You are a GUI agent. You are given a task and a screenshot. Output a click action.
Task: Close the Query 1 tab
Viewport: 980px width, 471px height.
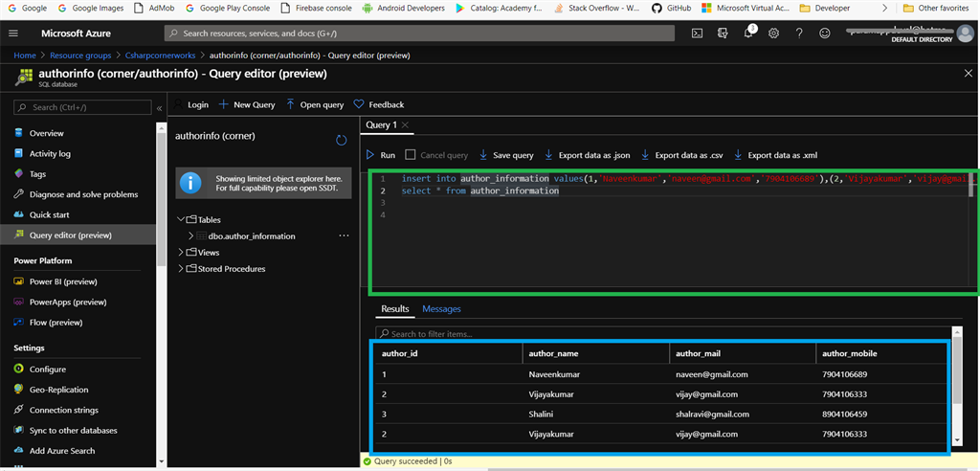pyautogui.click(x=405, y=125)
